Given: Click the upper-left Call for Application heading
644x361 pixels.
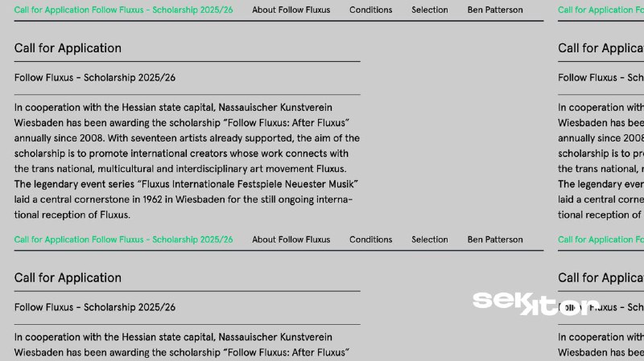Looking at the screenshot, I should tap(68, 48).
